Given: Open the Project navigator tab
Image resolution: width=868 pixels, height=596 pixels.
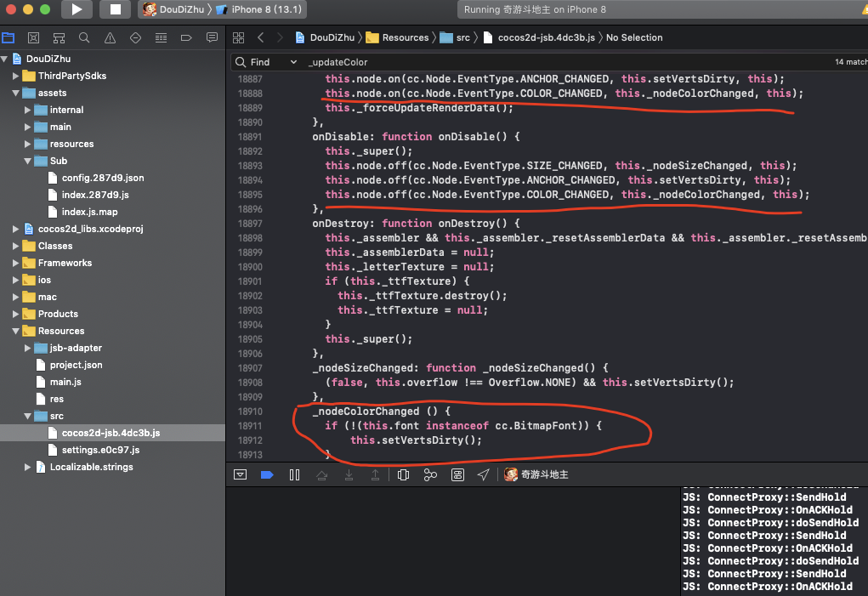Looking at the screenshot, I should point(9,37).
